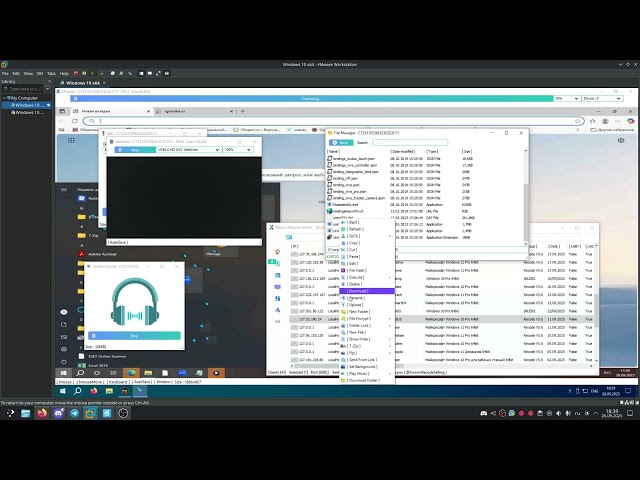Image resolution: width=640 pixels, height=480 pixels.
Task: Expand the GoTo submenu arrow
Action: [x=389, y=236]
